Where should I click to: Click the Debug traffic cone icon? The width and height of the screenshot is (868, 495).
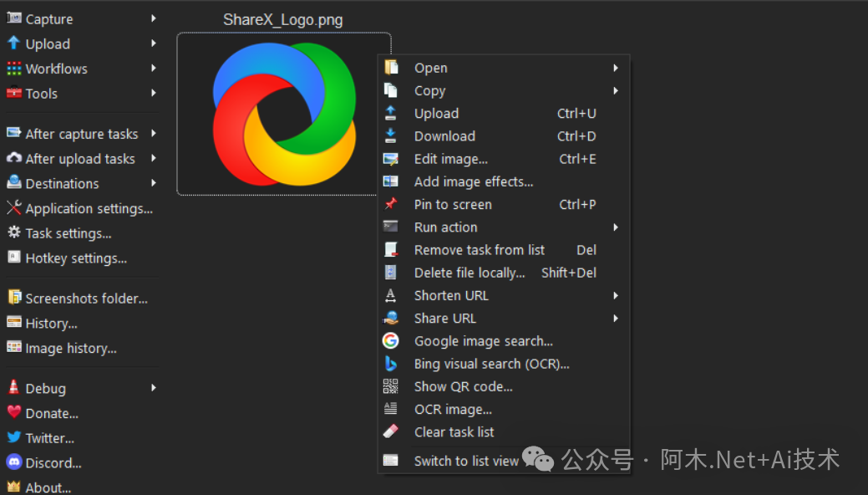coord(14,387)
